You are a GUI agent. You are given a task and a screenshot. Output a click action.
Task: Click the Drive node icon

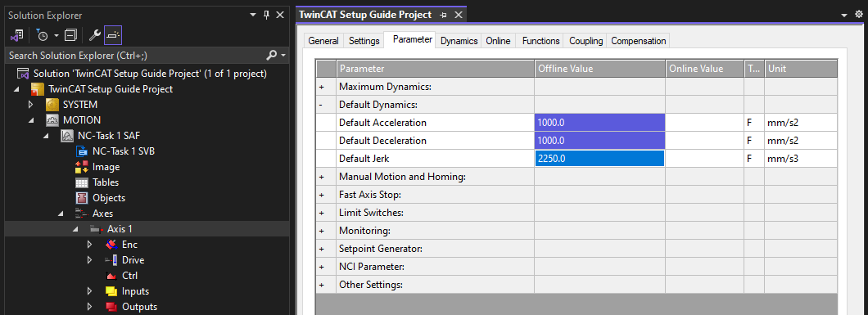tap(111, 259)
